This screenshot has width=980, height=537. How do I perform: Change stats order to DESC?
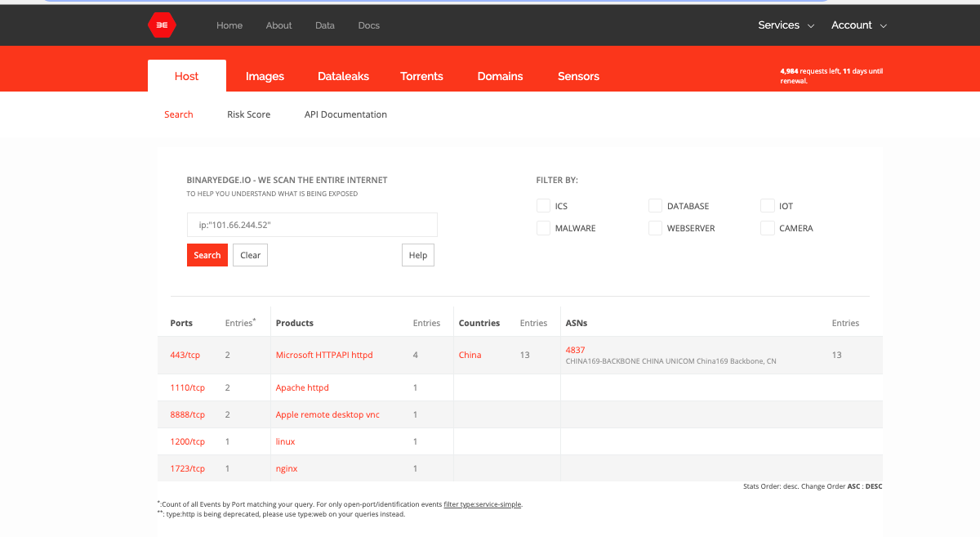click(x=874, y=486)
